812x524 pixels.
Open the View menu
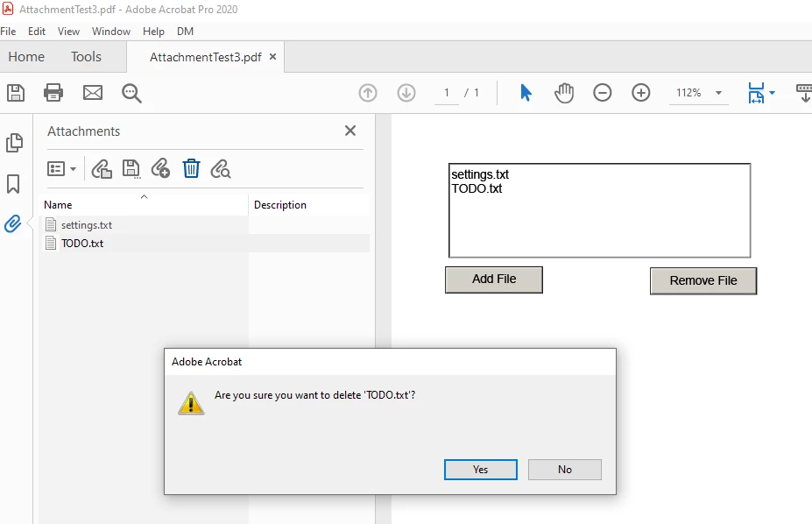click(x=68, y=31)
